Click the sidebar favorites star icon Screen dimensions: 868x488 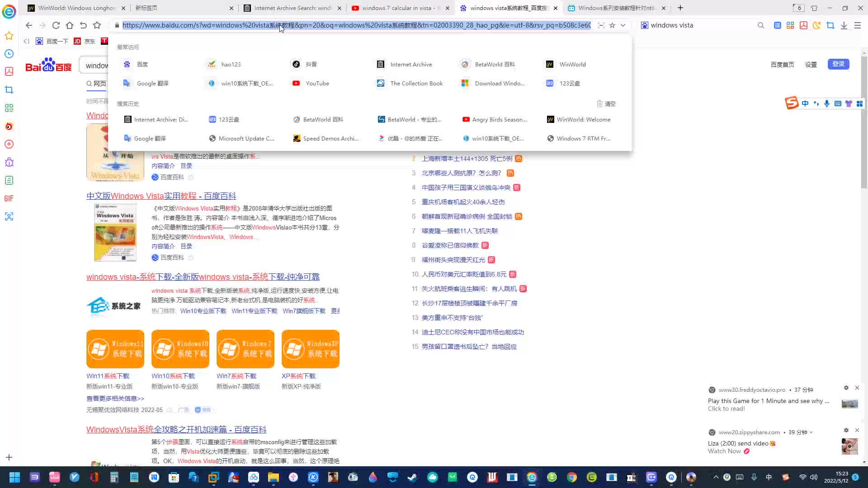pos(9,36)
